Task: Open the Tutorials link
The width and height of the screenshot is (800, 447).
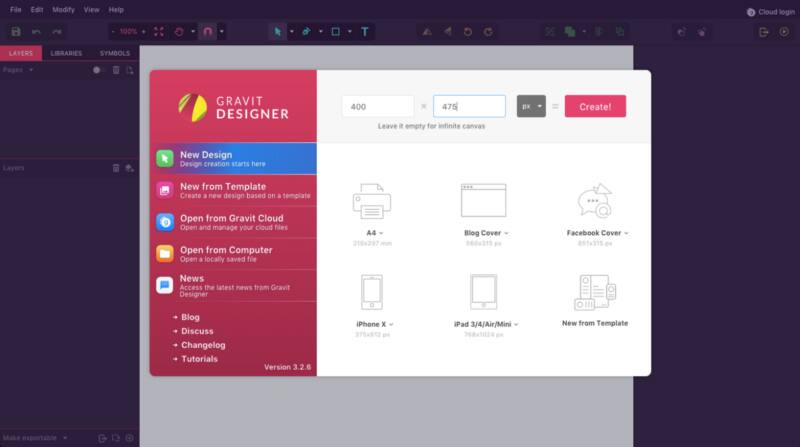Action: click(199, 359)
